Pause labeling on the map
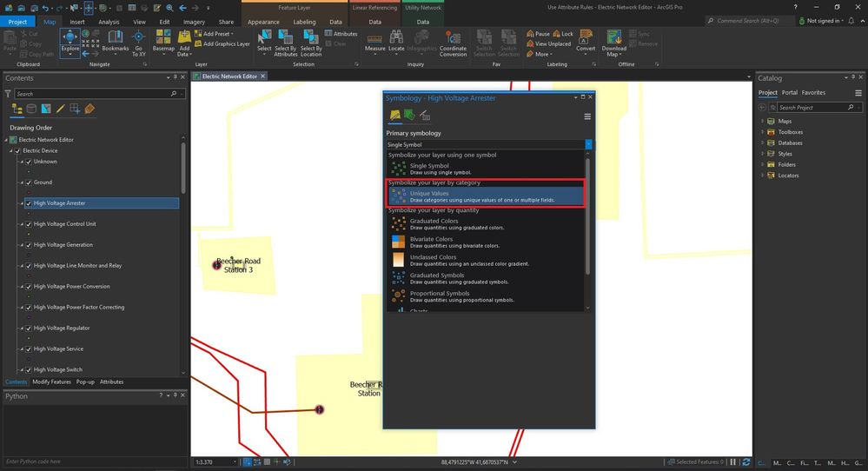Screen dimensions: 868x471 [538, 34]
